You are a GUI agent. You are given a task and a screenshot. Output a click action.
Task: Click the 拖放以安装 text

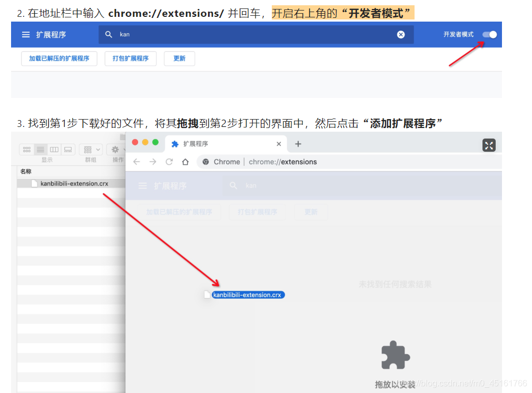(x=395, y=385)
